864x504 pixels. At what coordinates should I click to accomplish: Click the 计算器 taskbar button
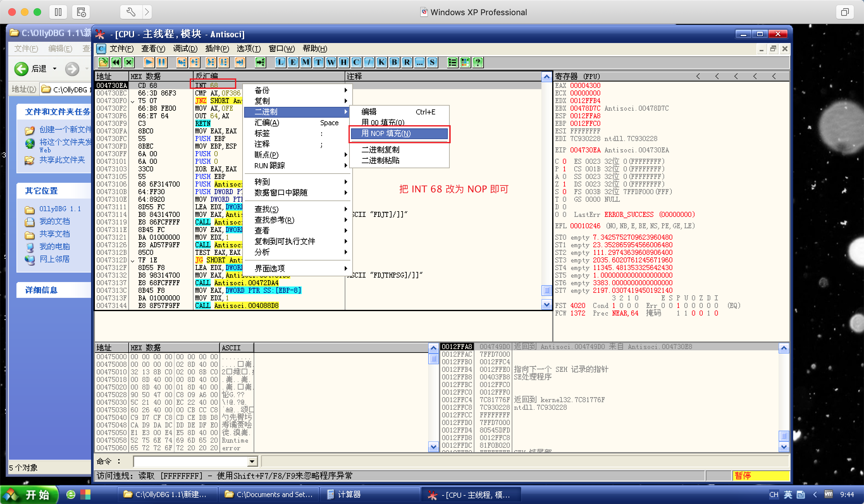pos(349,494)
